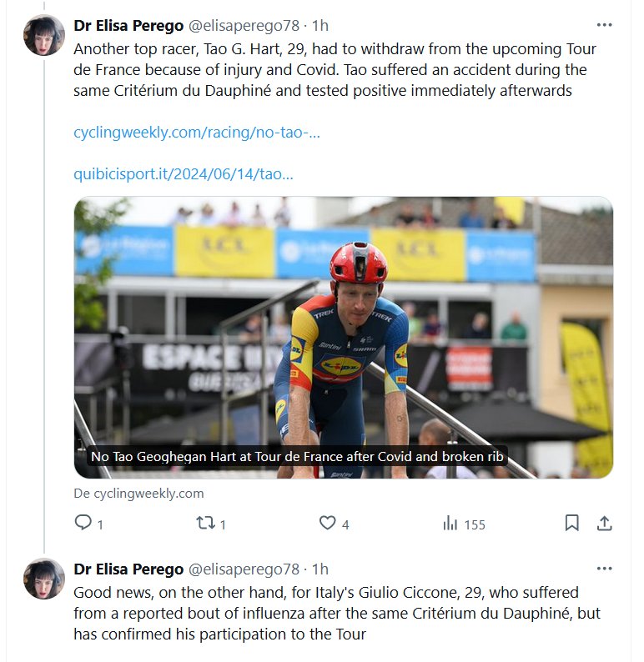Like the Tour de France withdrawal tweet

coord(328,524)
